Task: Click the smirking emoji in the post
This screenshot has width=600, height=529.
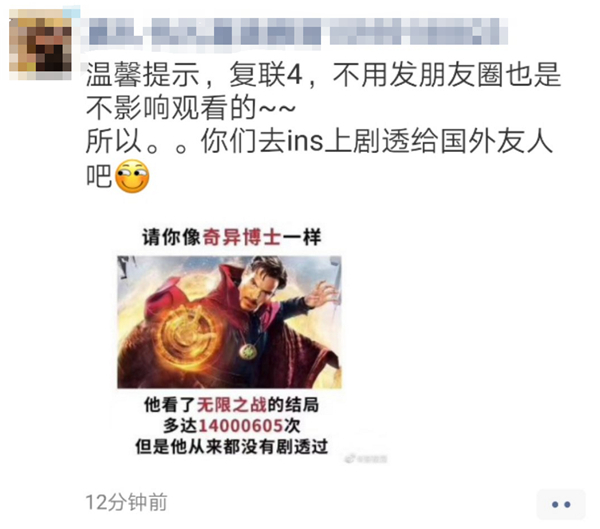Action: 132,176
